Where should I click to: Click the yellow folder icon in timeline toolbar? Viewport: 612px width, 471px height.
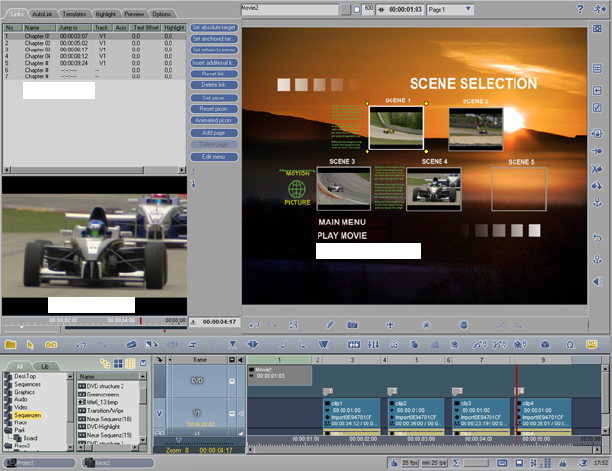11,344
